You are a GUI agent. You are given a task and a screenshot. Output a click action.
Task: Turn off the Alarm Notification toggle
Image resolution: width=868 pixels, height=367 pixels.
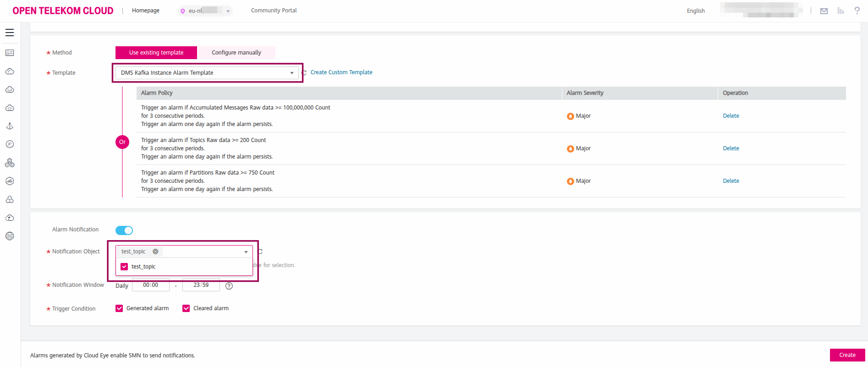click(x=124, y=230)
